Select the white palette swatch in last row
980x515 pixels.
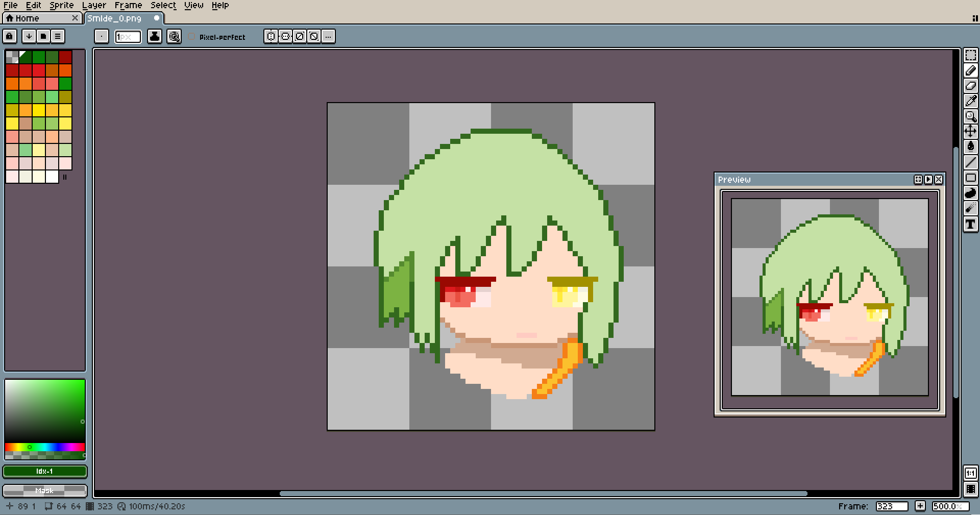52,177
